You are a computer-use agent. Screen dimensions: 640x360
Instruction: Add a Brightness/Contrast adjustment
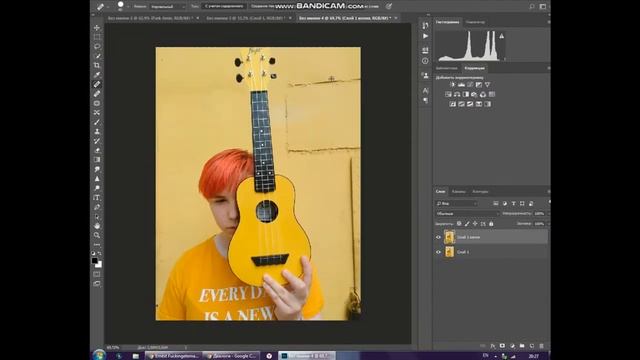pos(452,84)
